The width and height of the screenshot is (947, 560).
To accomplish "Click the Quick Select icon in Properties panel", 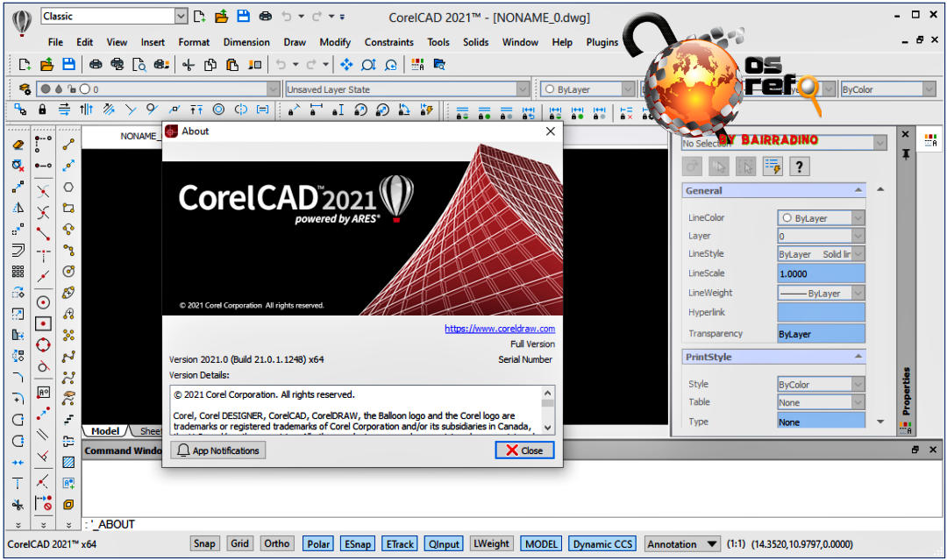I will (773, 167).
